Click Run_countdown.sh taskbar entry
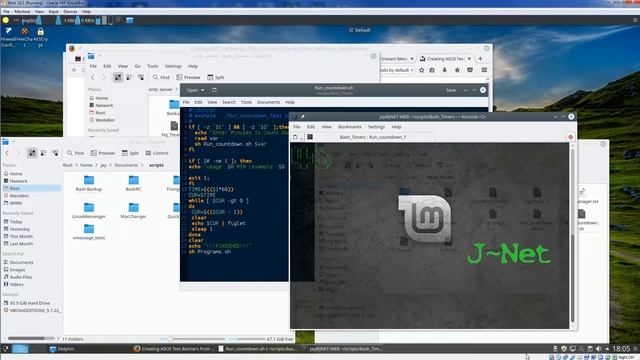Image resolution: width=640 pixels, height=360 pixels. point(258,349)
